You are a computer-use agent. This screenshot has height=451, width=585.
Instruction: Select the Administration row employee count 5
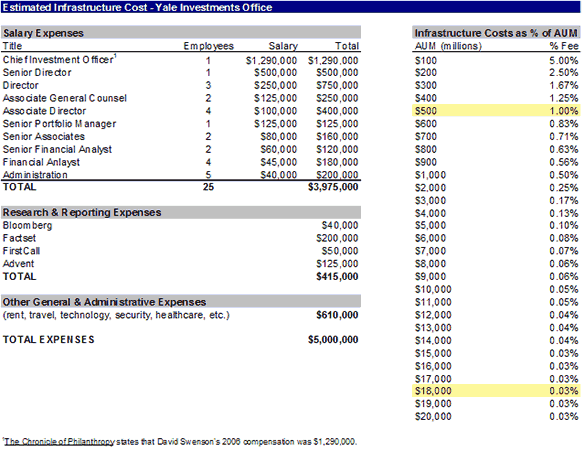pyautogui.click(x=208, y=175)
